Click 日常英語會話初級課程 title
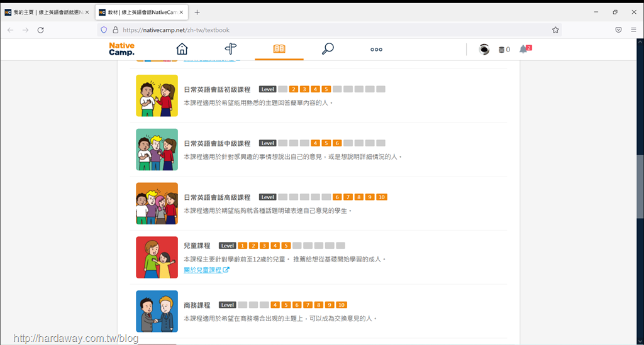This screenshot has height=345, width=644. [x=217, y=89]
